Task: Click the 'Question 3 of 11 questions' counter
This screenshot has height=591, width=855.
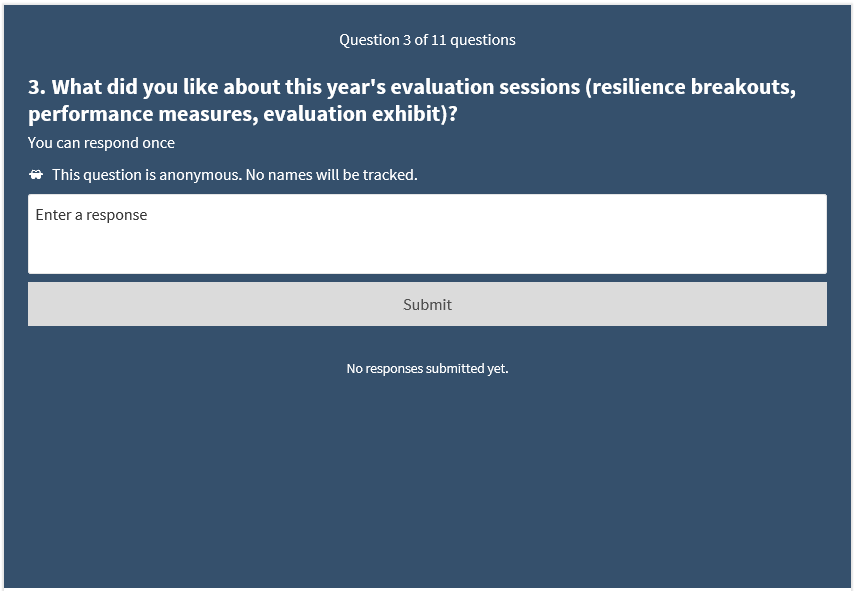Action: [427, 40]
